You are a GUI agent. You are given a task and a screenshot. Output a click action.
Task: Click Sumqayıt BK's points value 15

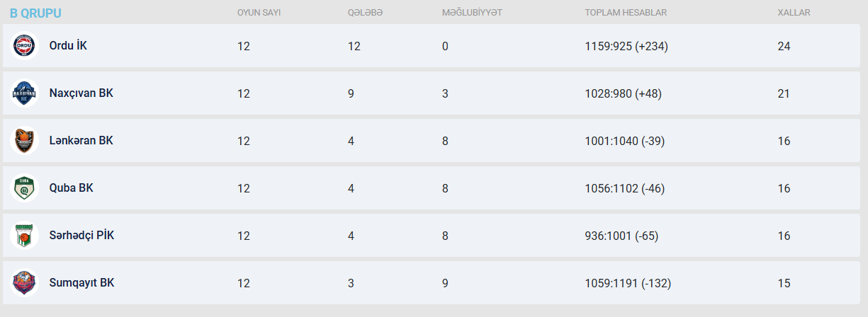(x=784, y=283)
